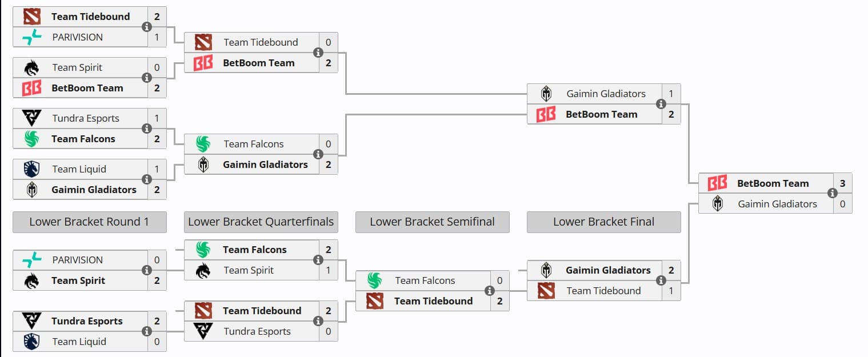Select the Lower Bracket Semifinal header

click(x=432, y=222)
